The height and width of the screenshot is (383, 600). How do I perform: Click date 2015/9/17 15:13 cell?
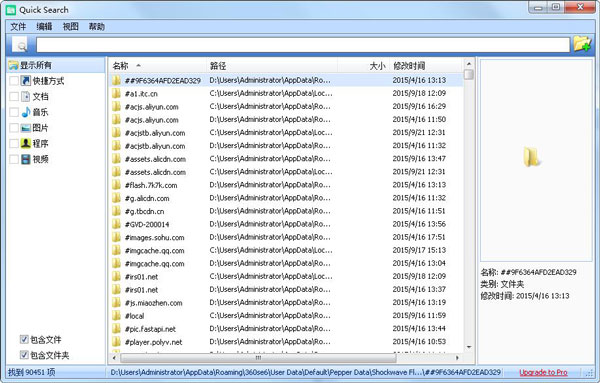pyautogui.click(x=419, y=250)
